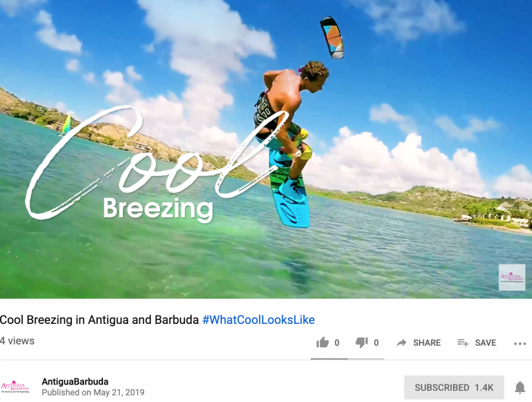Click the dislike count beside the thumbs-down
This screenshot has width=532, height=402.
377,343
